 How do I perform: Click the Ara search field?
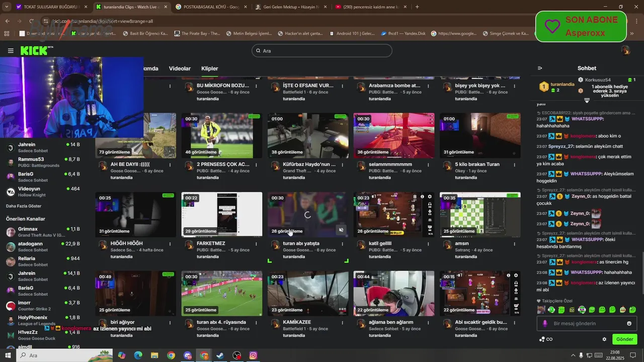[321, 51]
